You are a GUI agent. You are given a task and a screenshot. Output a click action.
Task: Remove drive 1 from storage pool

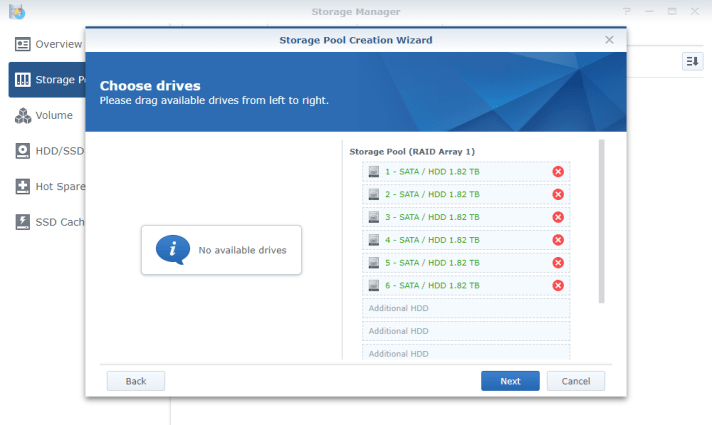click(558, 171)
